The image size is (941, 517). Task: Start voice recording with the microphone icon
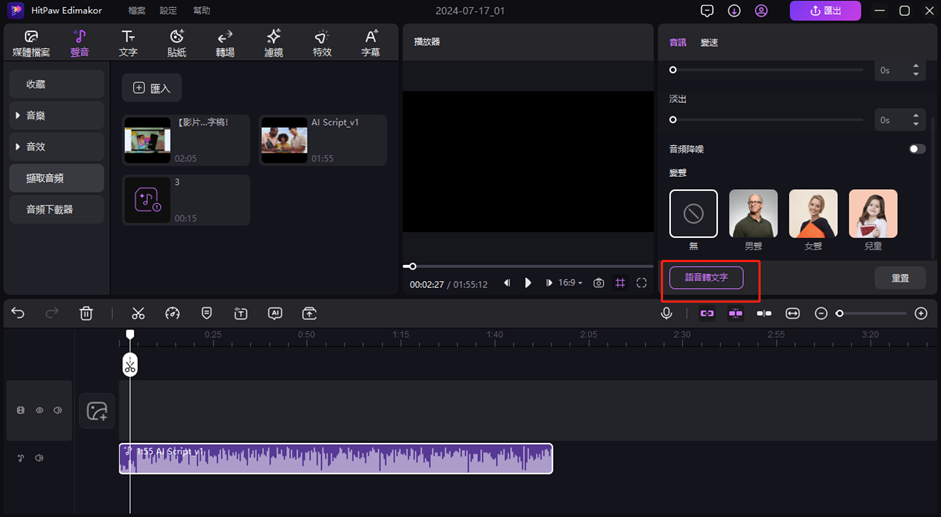point(666,313)
